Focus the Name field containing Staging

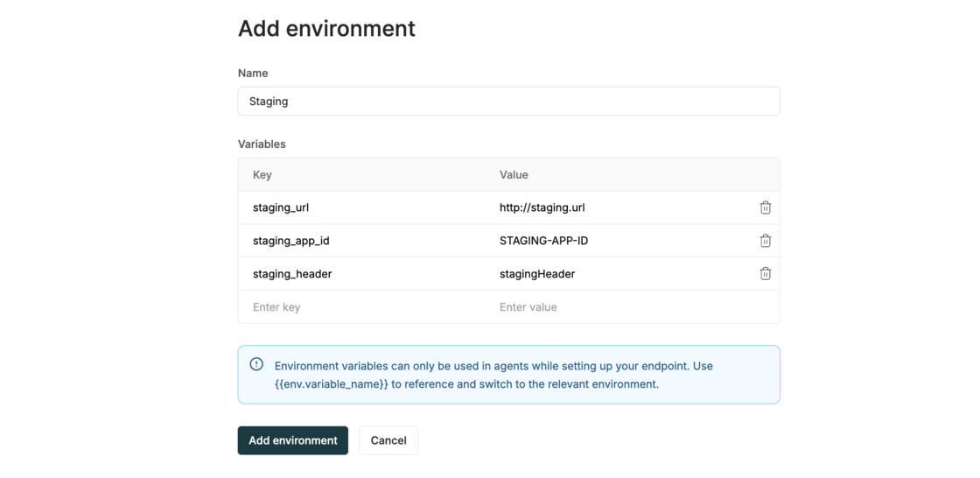pyautogui.click(x=508, y=102)
